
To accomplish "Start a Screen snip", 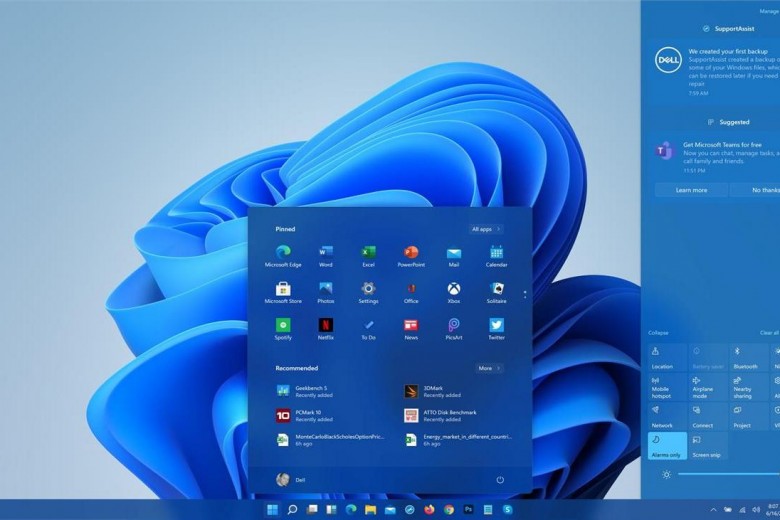I will tap(708, 446).
